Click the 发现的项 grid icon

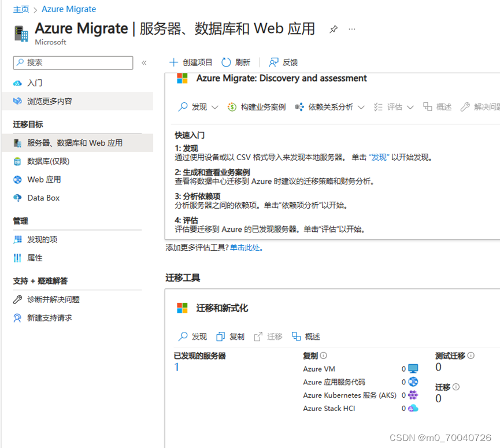17,239
